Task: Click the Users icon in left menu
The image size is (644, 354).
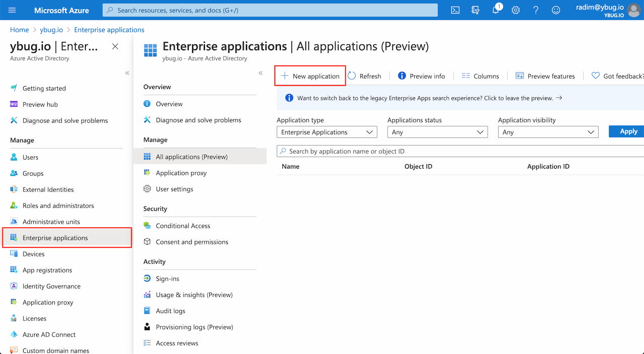Action: pyautogui.click(x=14, y=157)
